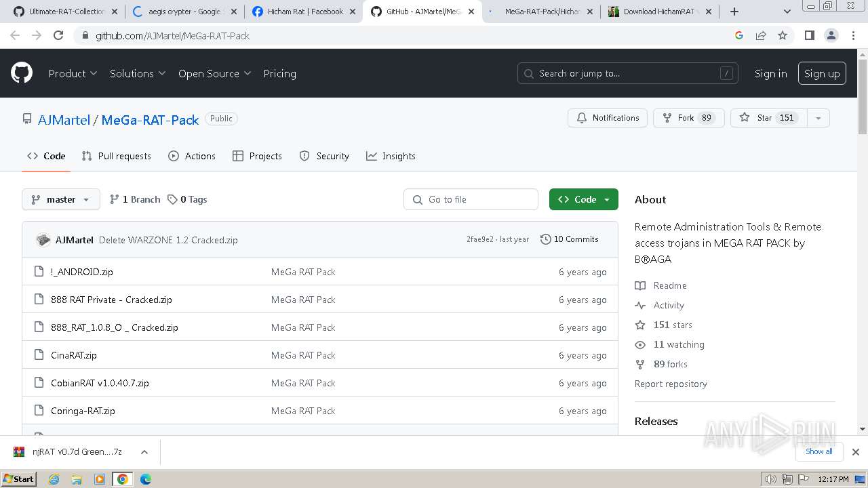
Task: Expand the Product menu
Action: pyautogui.click(x=73, y=73)
